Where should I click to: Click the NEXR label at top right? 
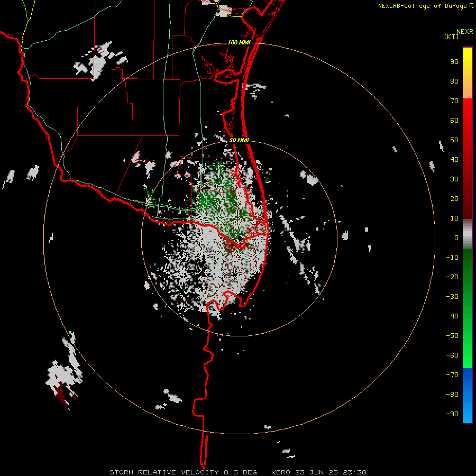[465, 32]
